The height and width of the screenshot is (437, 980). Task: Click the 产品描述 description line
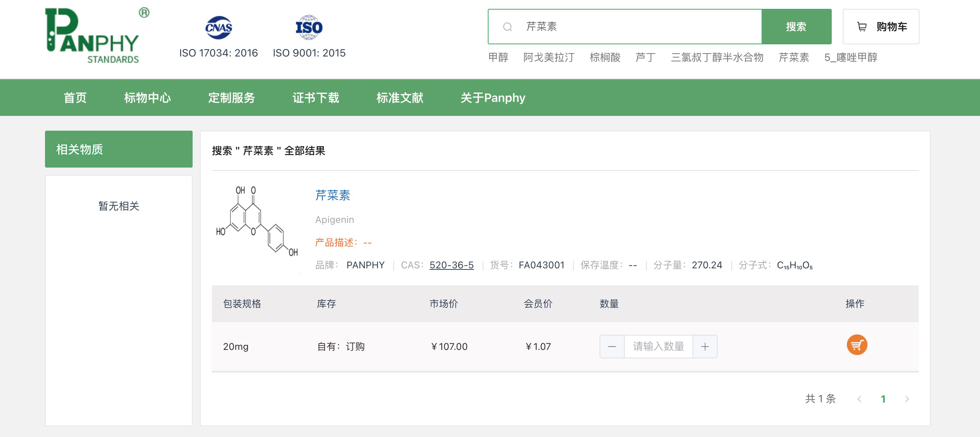tap(343, 242)
